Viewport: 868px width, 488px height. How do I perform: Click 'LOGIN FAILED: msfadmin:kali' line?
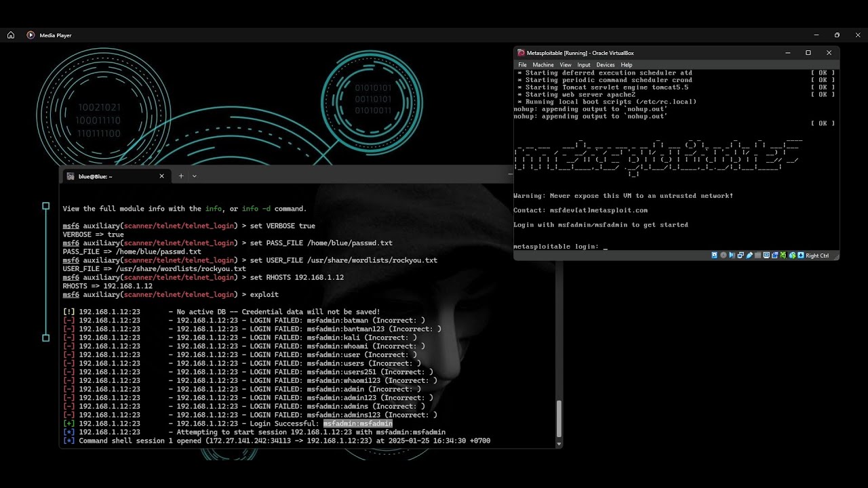pyautogui.click(x=239, y=338)
